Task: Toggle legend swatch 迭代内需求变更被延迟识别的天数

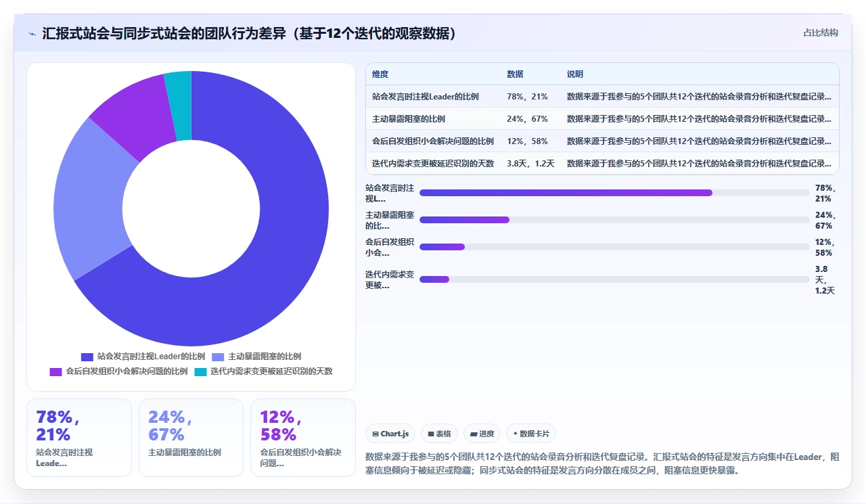Action: point(200,371)
